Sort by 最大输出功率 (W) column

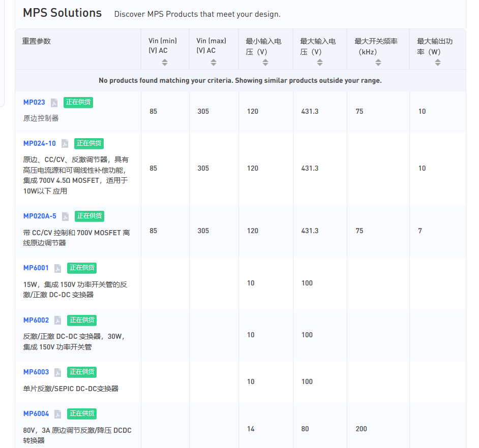pyautogui.click(x=438, y=62)
